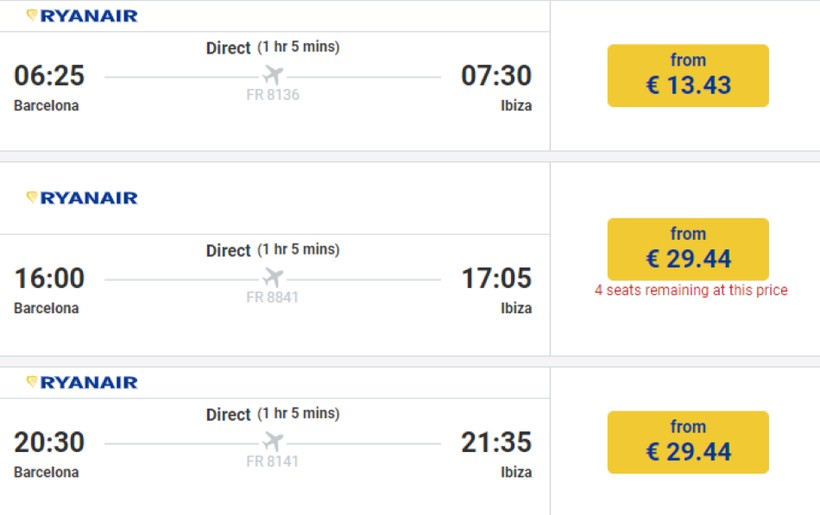
Task: Click flight number FR 8141
Action: coord(272,461)
